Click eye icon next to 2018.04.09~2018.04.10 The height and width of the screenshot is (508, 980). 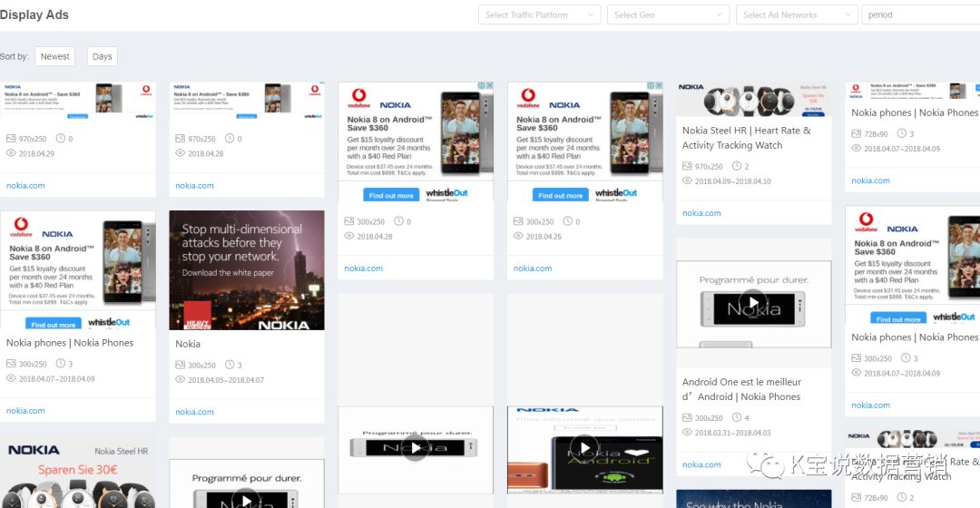click(x=687, y=181)
